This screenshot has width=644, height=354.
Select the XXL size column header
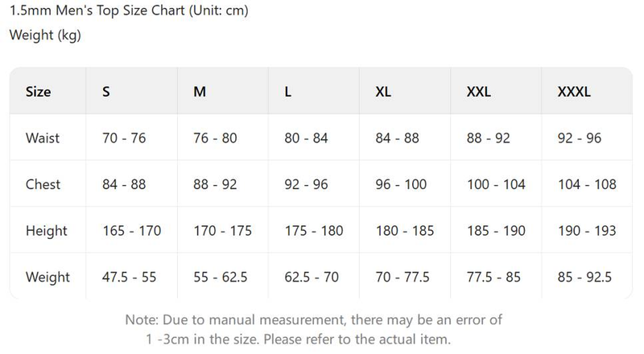pyautogui.click(x=479, y=92)
